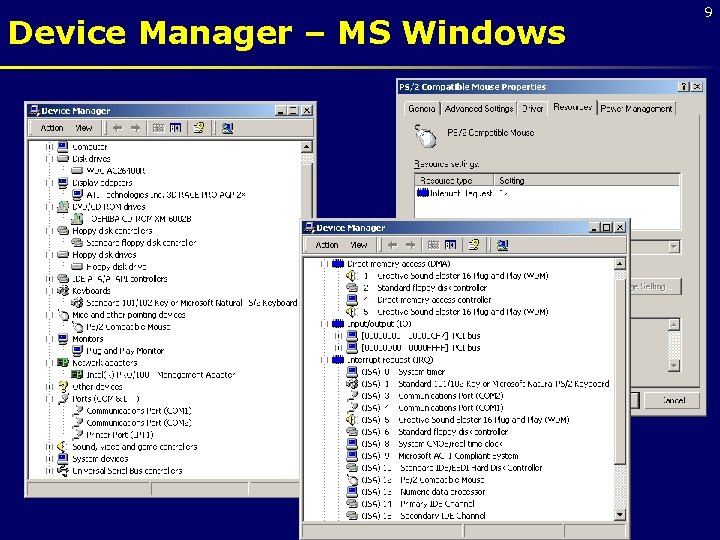Click the Interrupt request (IRQ) chip icon
This screenshot has height=540, width=720.
tap(338, 360)
